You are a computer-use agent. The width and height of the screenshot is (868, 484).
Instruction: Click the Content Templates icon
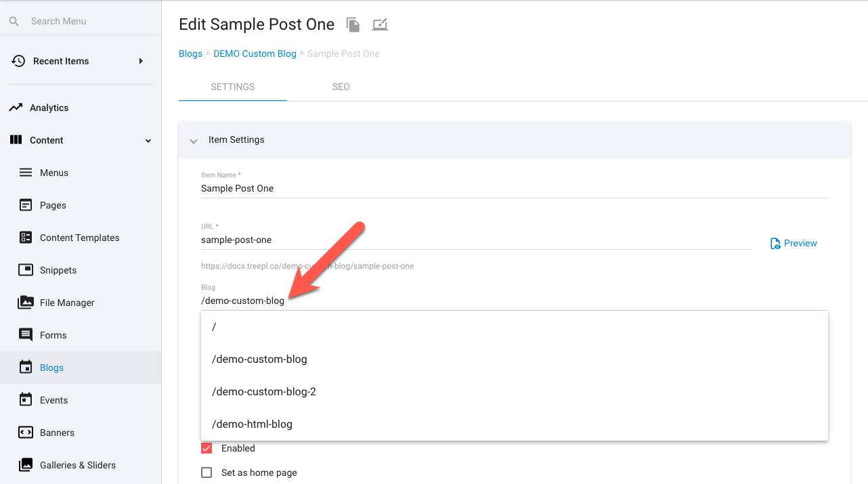[x=26, y=238]
